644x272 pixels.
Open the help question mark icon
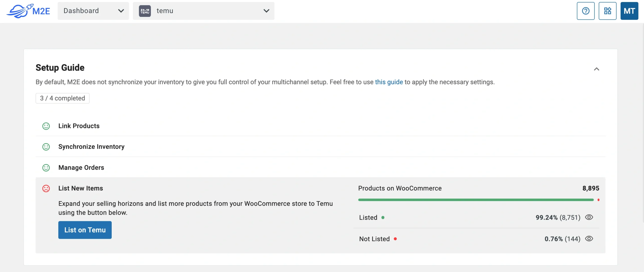coord(585,11)
